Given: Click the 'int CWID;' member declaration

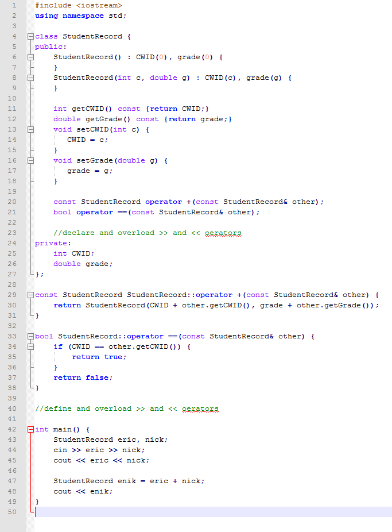Looking at the screenshot, I should [x=74, y=253].
